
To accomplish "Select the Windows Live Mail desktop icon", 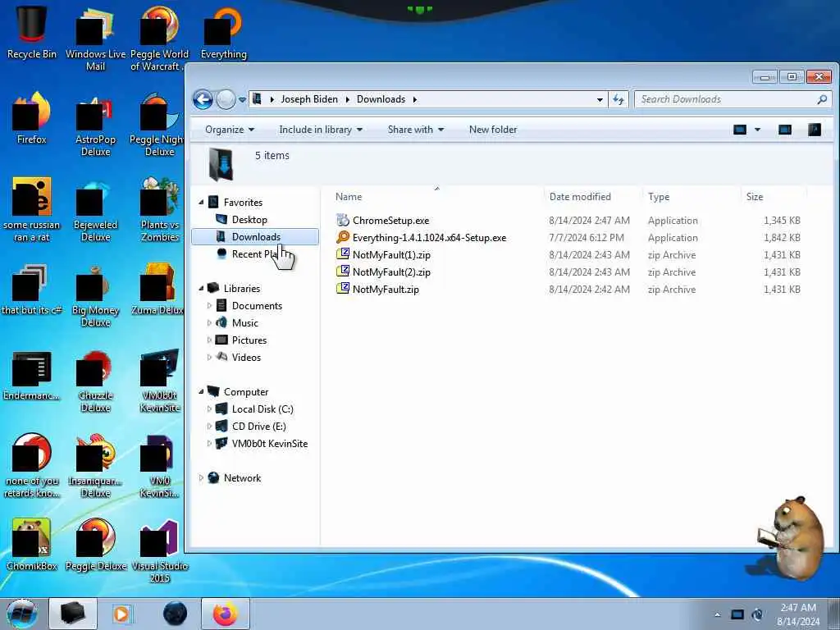I will (x=95, y=39).
